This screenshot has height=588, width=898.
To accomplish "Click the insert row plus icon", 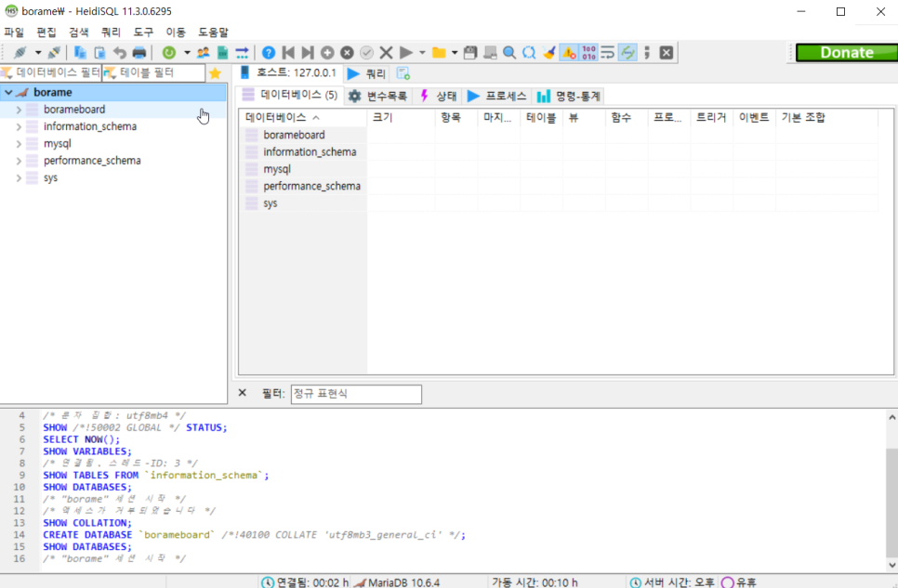I will coord(327,53).
